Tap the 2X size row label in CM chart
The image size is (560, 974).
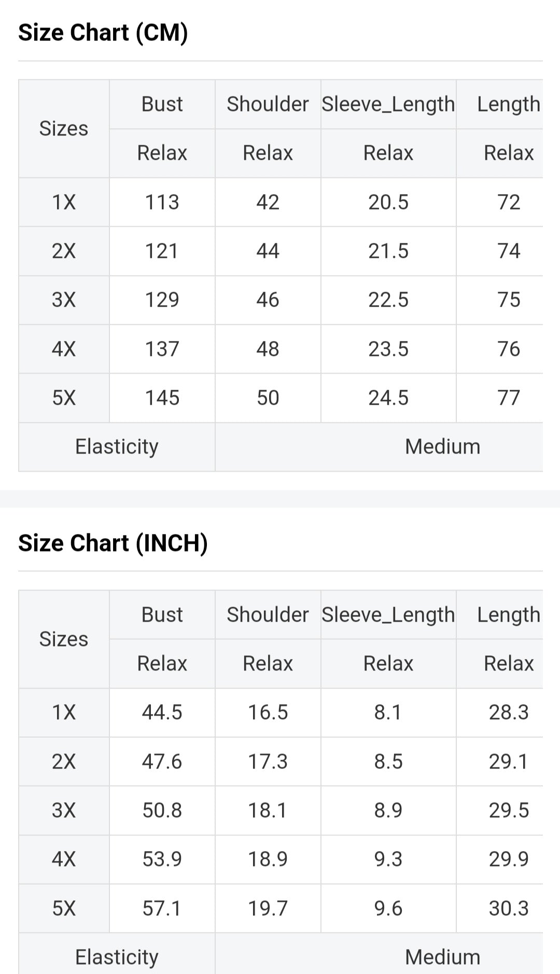[64, 251]
